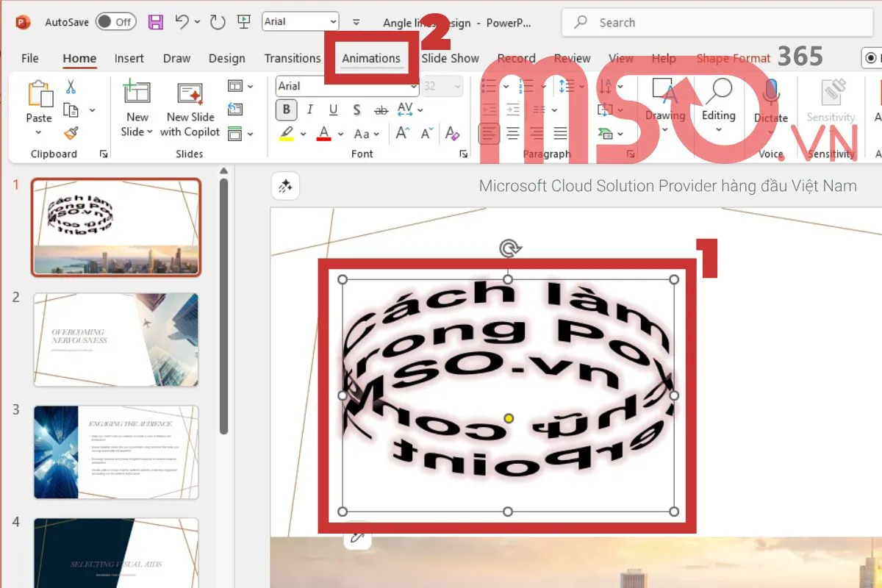Click the Undo arrow icon
The image size is (882, 588).
[x=182, y=22]
